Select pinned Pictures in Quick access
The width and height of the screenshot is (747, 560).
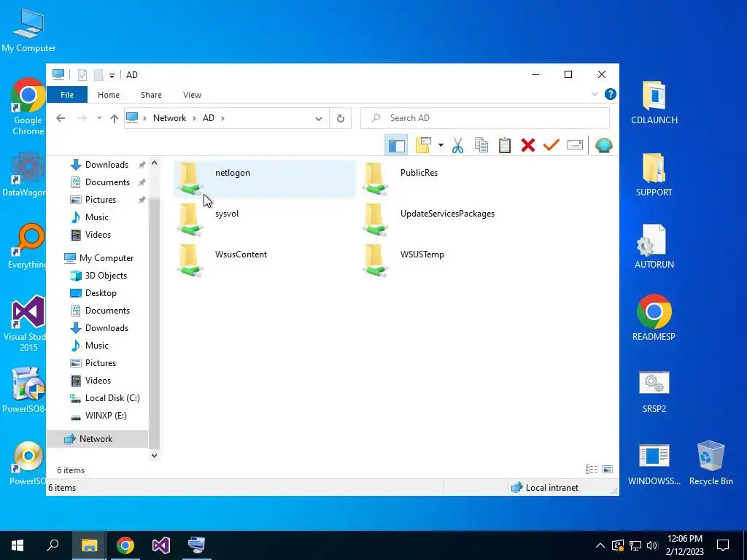coord(99,200)
